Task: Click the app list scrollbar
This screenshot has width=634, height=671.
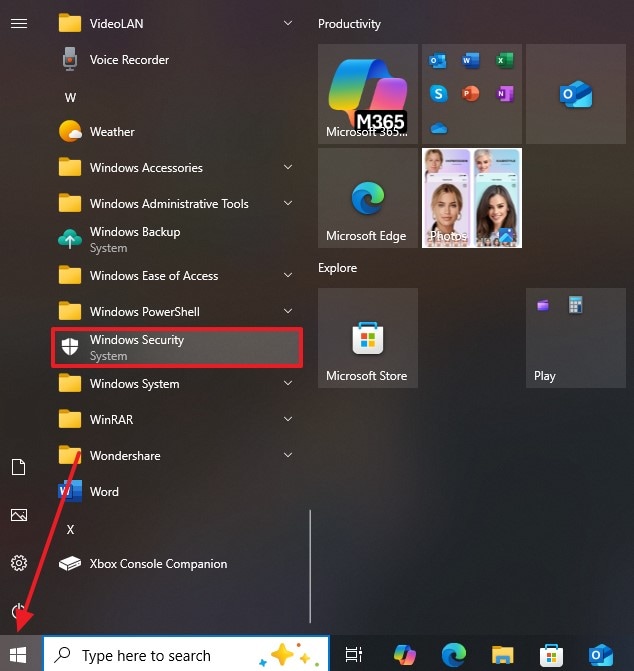Action: pyautogui.click(x=310, y=566)
